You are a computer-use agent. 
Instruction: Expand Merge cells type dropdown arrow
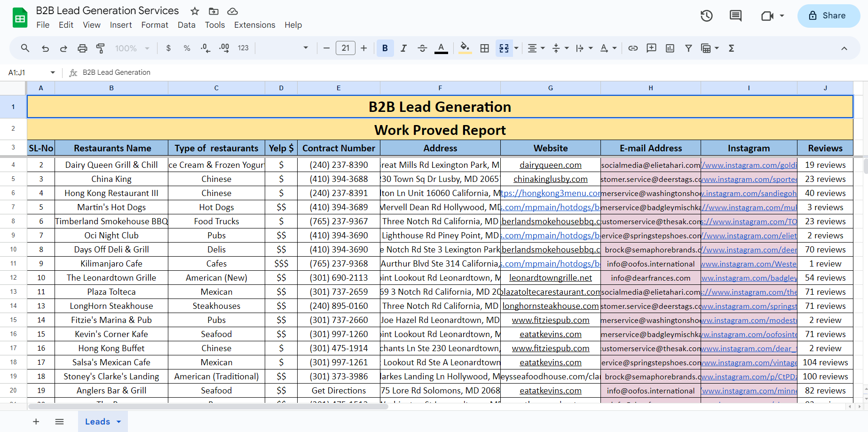(516, 48)
